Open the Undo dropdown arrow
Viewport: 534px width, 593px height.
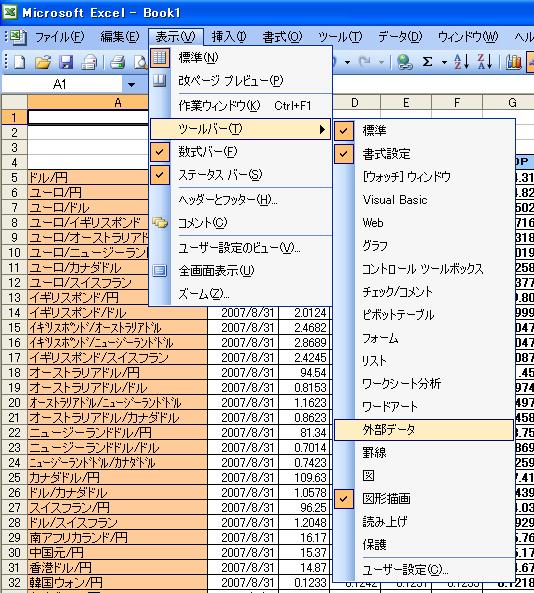347,62
